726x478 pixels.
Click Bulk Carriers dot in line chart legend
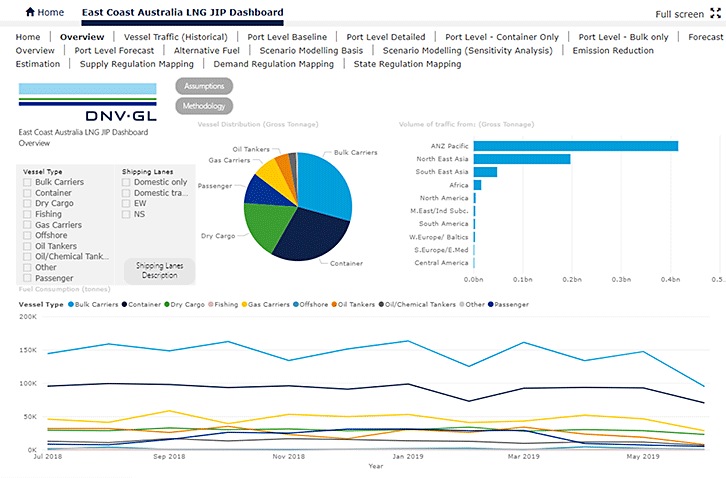[x=69, y=304]
